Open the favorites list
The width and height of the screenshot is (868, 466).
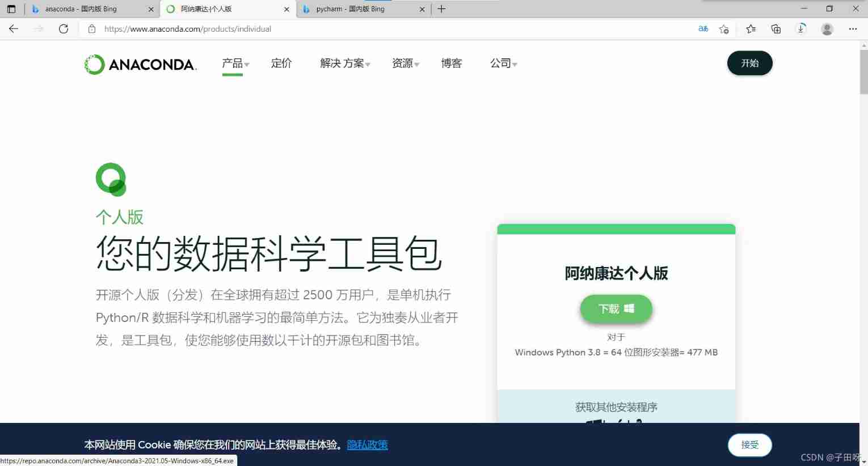point(751,29)
